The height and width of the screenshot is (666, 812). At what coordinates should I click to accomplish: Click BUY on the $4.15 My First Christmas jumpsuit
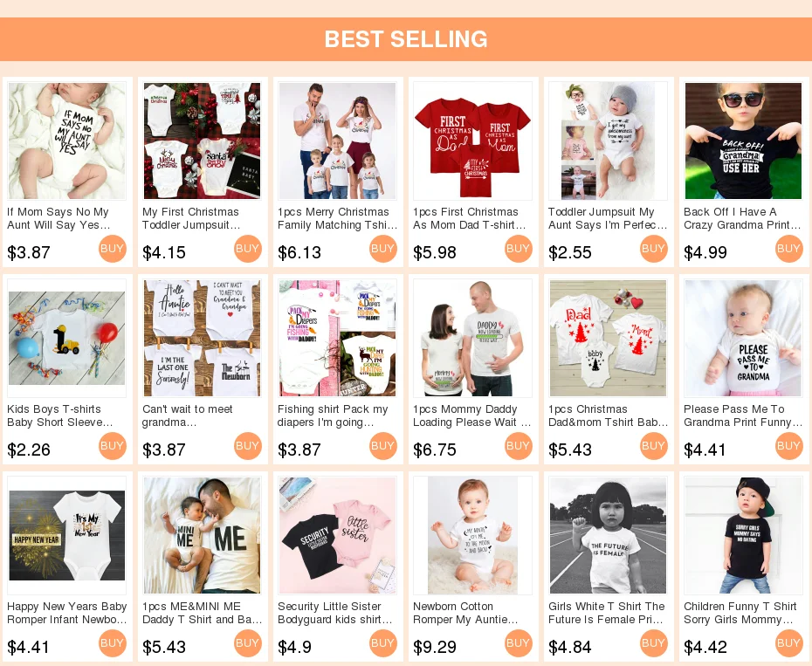[x=248, y=249]
